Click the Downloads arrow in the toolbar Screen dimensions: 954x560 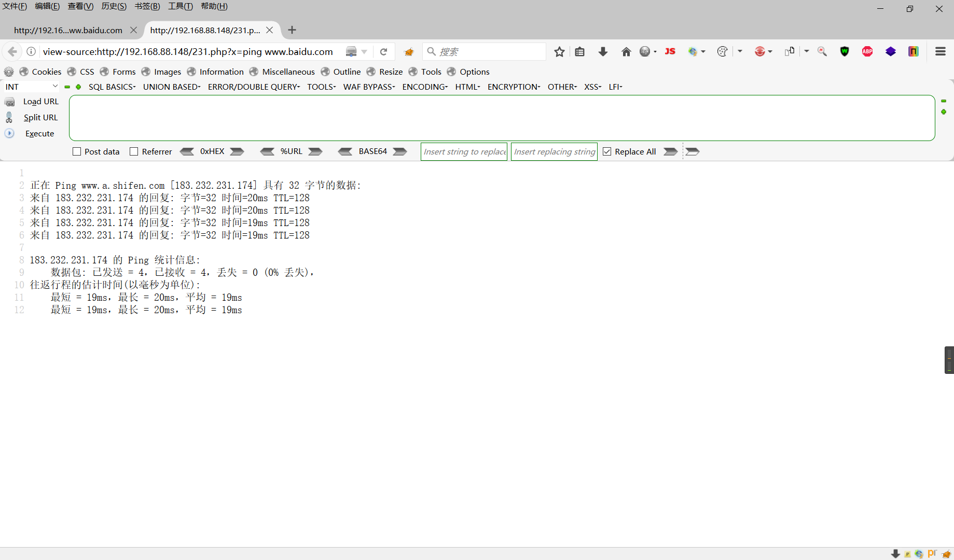(602, 51)
